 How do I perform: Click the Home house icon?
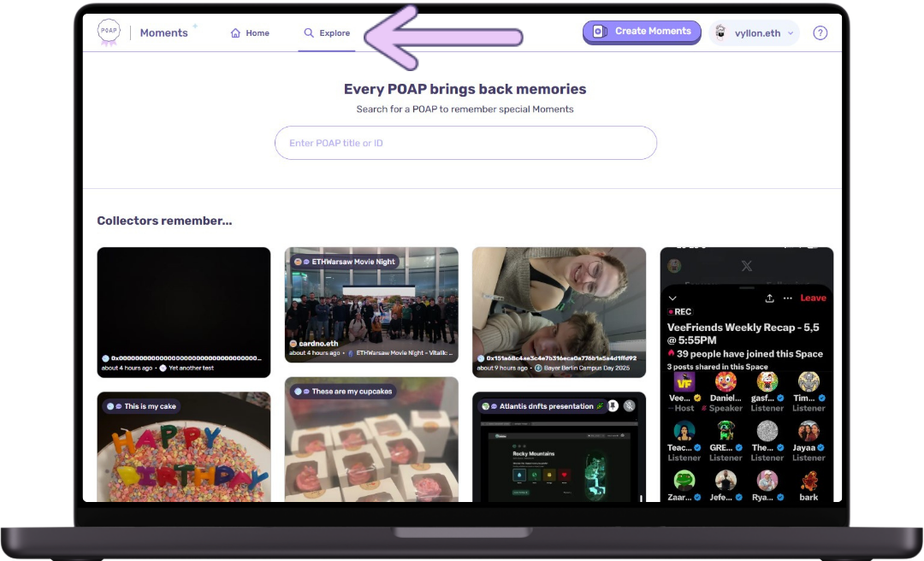(x=234, y=32)
